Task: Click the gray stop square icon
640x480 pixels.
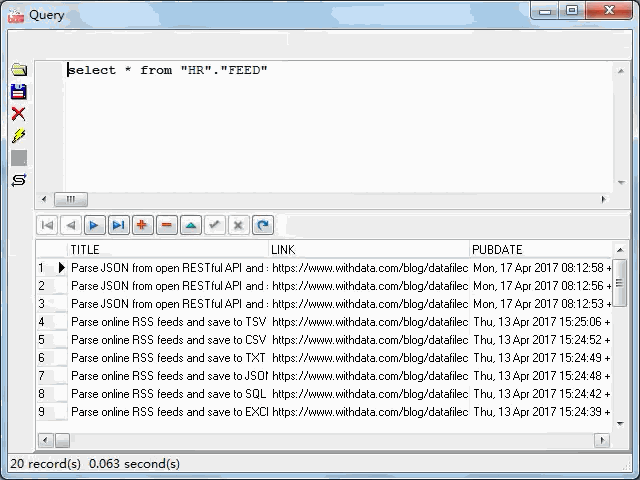Action: [19, 158]
